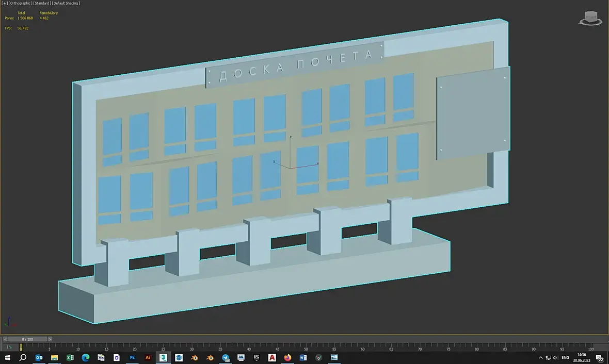Open Windows search from the taskbar

(23, 357)
